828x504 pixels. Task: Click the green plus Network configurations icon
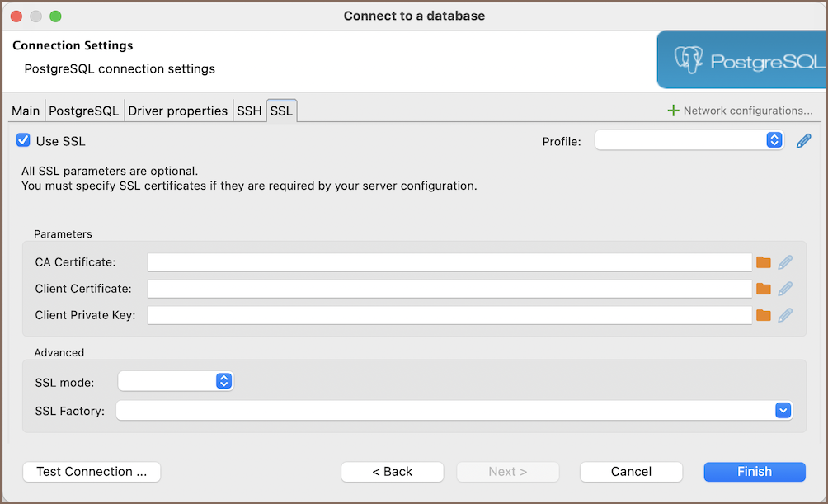pyautogui.click(x=673, y=111)
